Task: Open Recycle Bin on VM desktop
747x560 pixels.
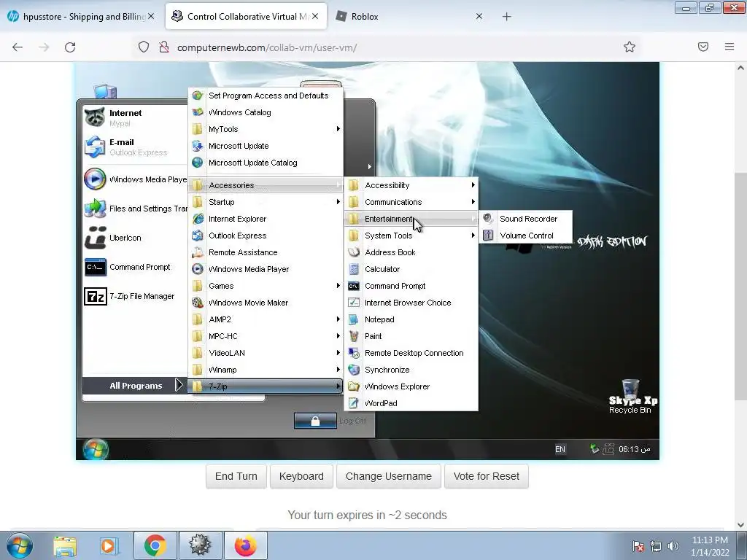Action: [630, 396]
